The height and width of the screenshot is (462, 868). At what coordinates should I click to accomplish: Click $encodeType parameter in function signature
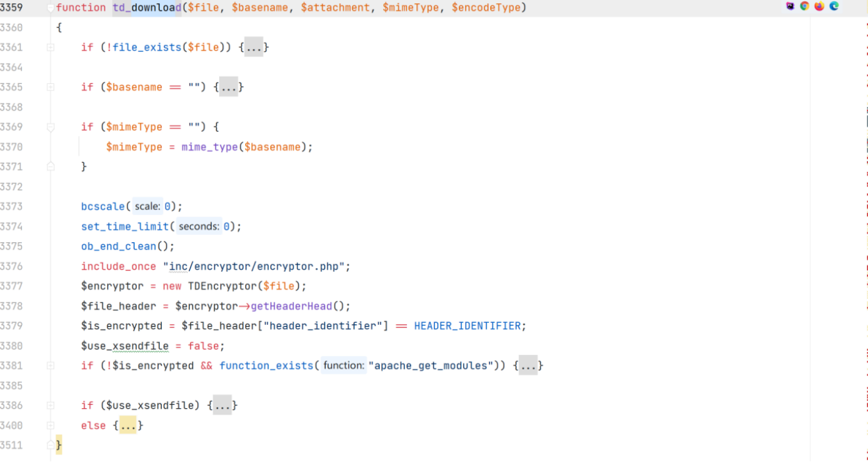tap(486, 8)
